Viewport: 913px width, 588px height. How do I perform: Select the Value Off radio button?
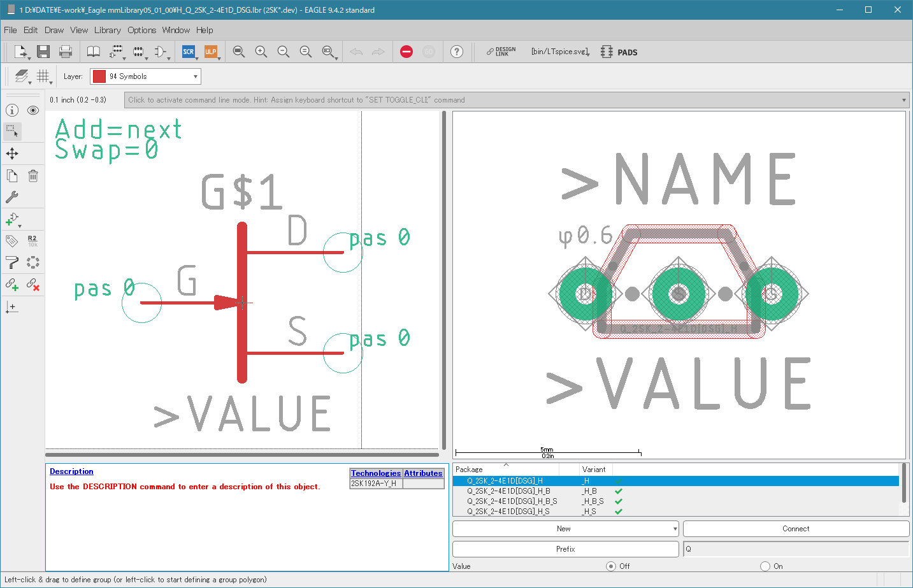point(611,566)
